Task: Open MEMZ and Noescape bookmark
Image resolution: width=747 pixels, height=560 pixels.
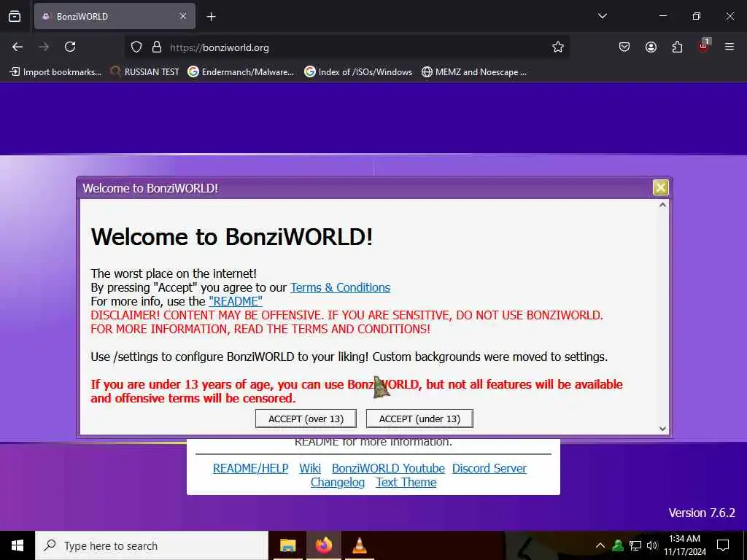Action: (x=474, y=72)
